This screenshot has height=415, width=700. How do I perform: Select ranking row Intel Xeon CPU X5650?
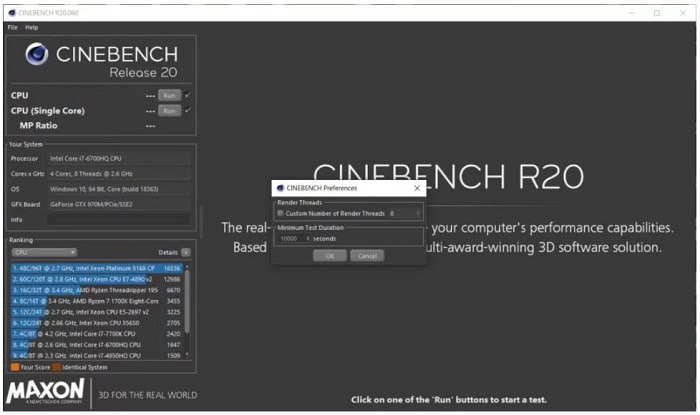(97, 323)
